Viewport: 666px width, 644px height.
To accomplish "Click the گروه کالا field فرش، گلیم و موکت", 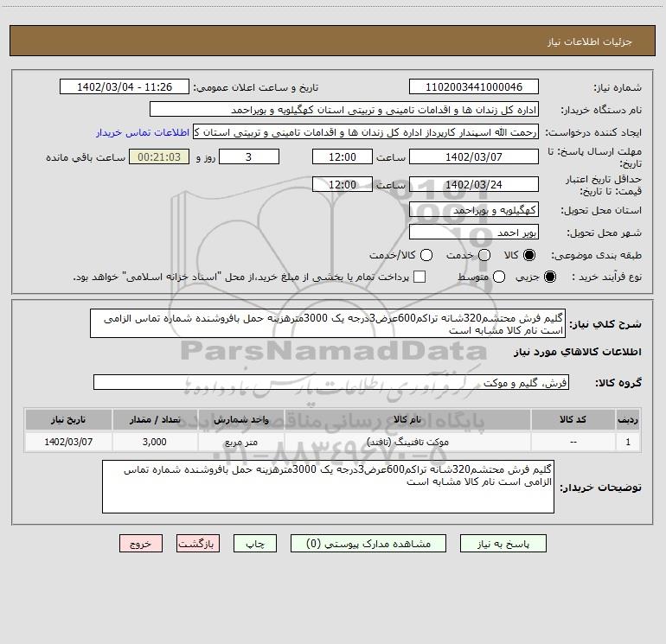I will [331, 382].
